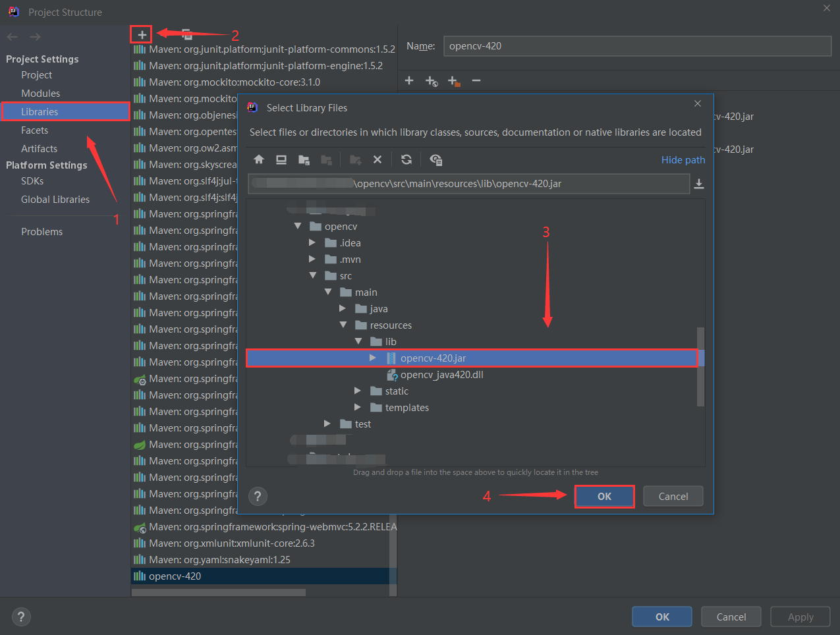Click the help question mark in Select Library Files
Viewport: 840px width, 635px height.
(x=258, y=496)
